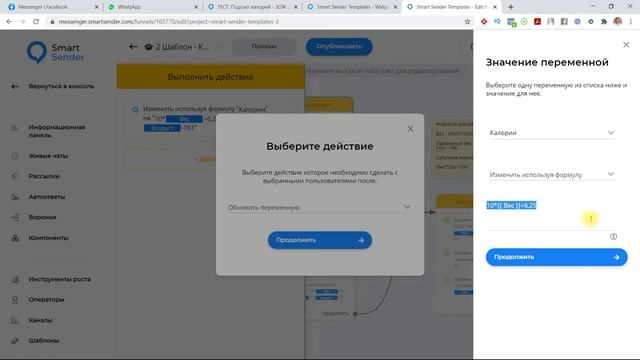The image size is (640, 360).
Task: Click the Рассылки megaphone icon
Action: click(15, 176)
